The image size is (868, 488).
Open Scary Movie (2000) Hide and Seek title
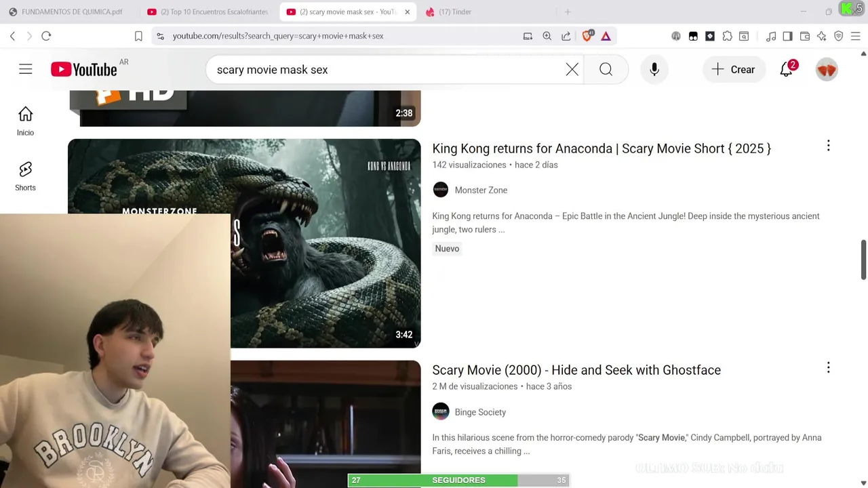[x=576, y=370]
